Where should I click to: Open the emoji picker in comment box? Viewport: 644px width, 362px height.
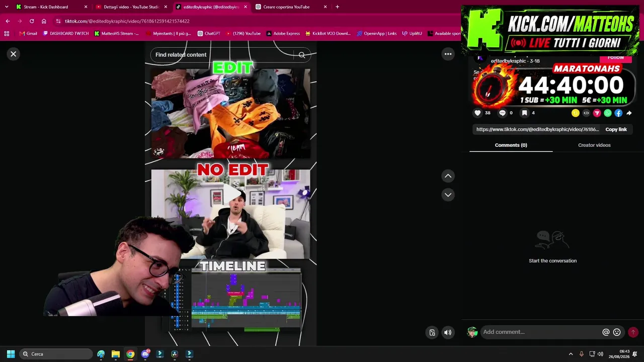pyautogui.click(x=617, y=332)
